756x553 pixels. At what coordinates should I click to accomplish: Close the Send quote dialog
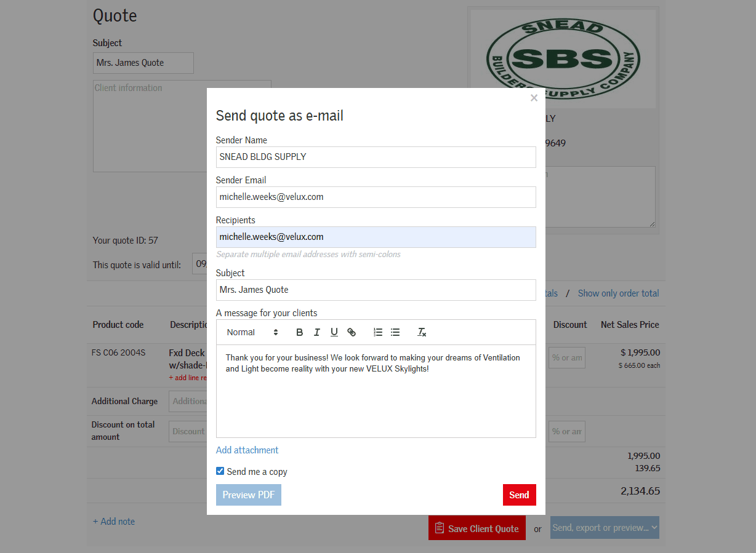click(534, 98)
